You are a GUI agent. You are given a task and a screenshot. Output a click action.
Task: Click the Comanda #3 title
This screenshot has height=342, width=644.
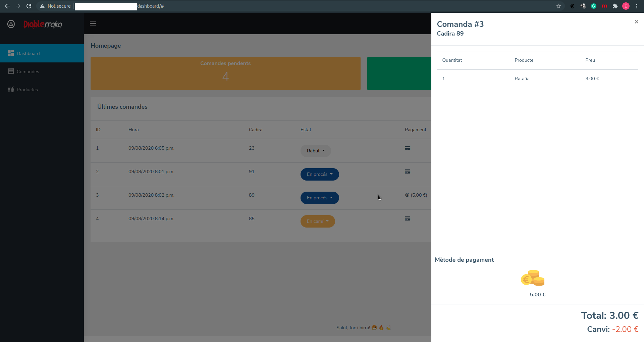pos(460,24)
